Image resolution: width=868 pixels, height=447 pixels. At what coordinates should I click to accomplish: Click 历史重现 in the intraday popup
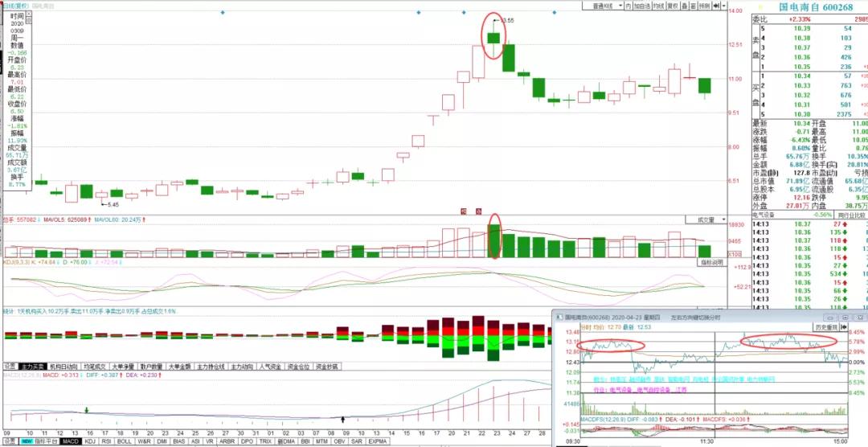pyautogui.click(x=826, y=326)
